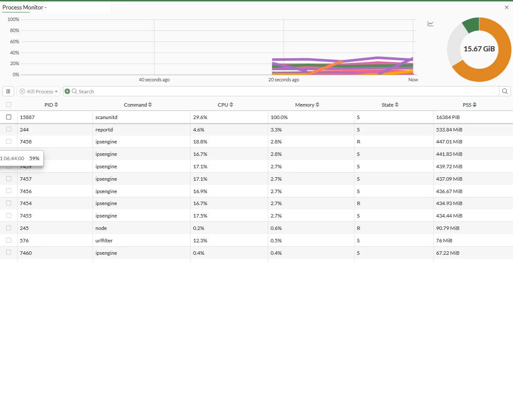Check the ipsengine process 7456

tap(9, 191)
